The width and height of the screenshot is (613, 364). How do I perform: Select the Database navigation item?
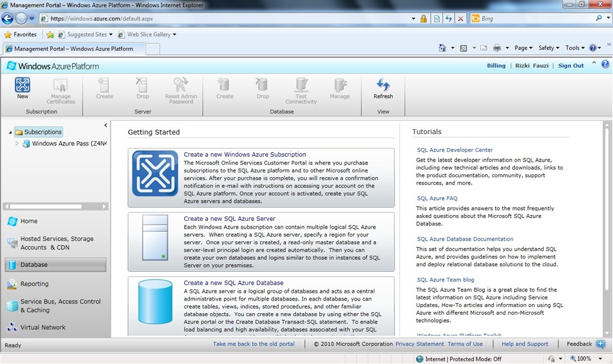(x=56, y=265)
